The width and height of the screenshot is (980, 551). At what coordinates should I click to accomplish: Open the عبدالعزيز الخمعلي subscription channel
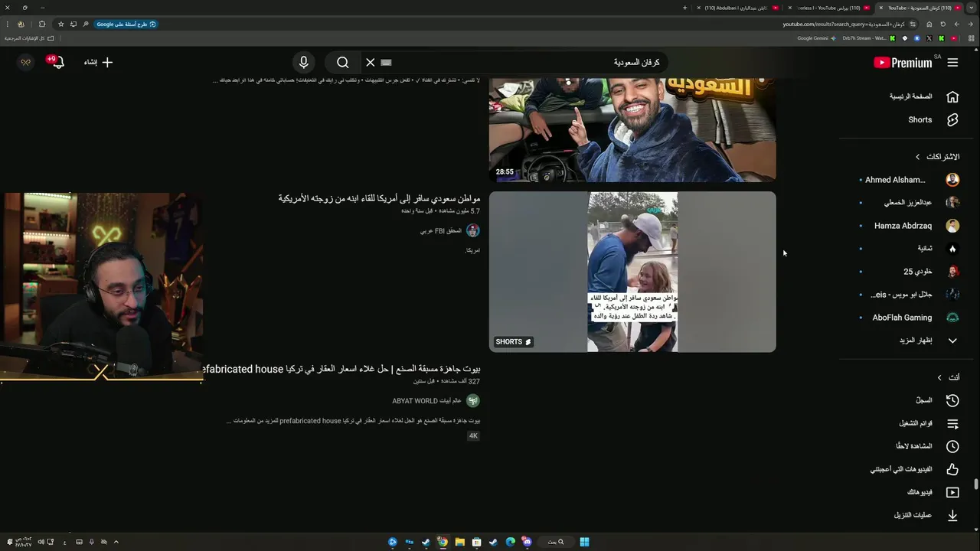907,203
